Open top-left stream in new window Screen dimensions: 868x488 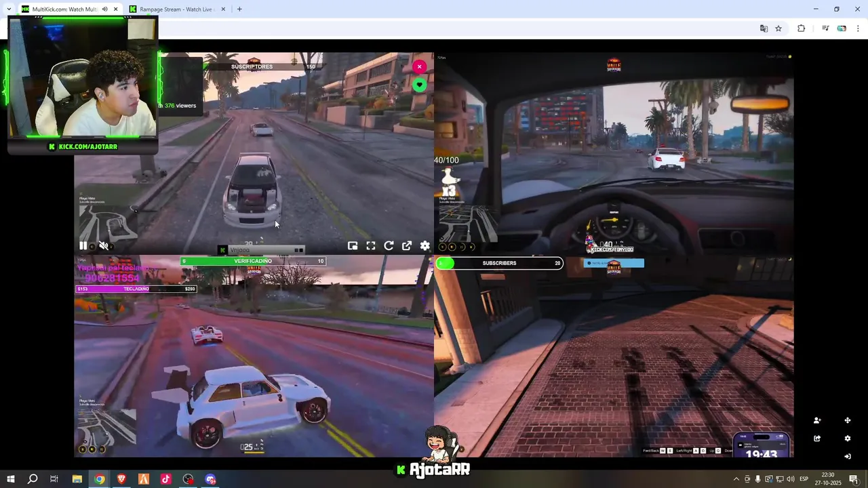tap(407, 246)
